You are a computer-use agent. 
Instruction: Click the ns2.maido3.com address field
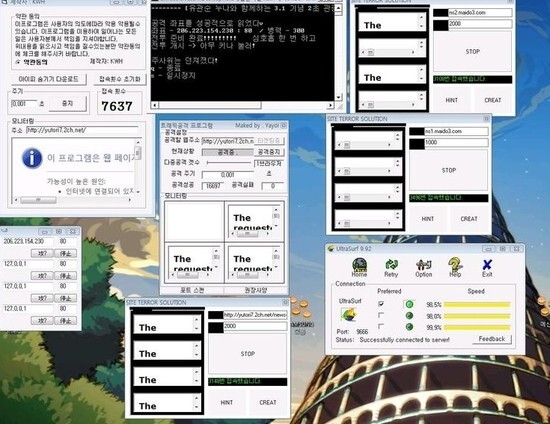480,13
